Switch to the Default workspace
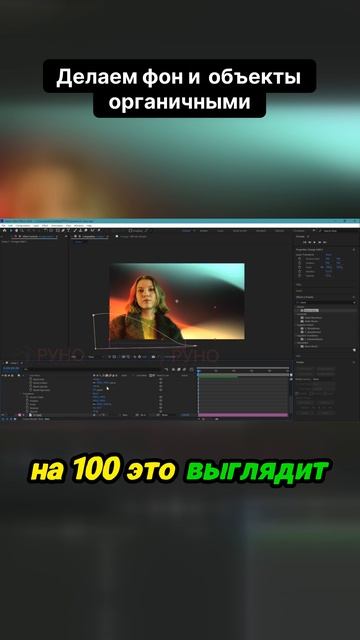The width and height of the screenshot is (360, 640). coord(187,231)
